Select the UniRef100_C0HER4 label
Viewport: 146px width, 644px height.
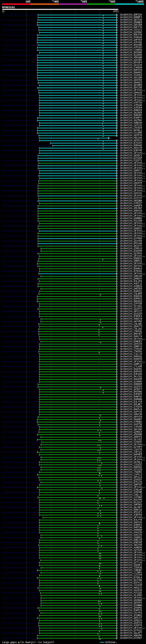[131, 50]
